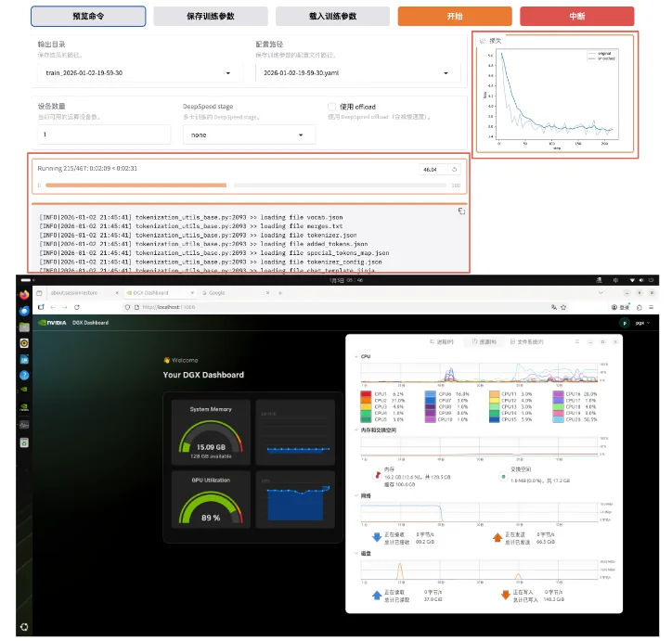
Task: Click the reset icon beside the progress value
Action: pos(454,170)
